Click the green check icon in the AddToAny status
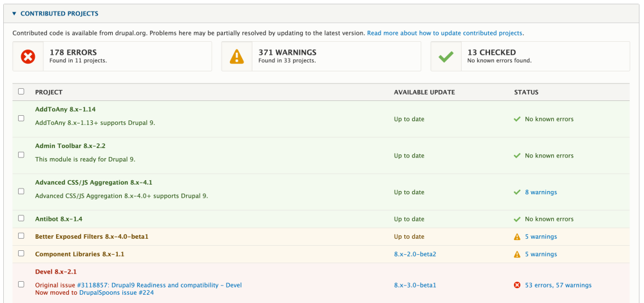644x303 pixels. click(x=517, y=119)
